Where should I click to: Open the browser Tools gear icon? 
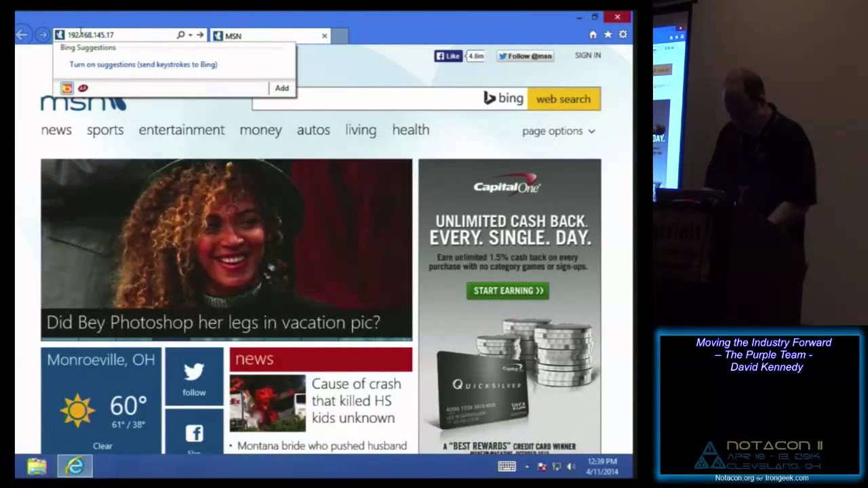pyautogui.click(x=623, y=35)
